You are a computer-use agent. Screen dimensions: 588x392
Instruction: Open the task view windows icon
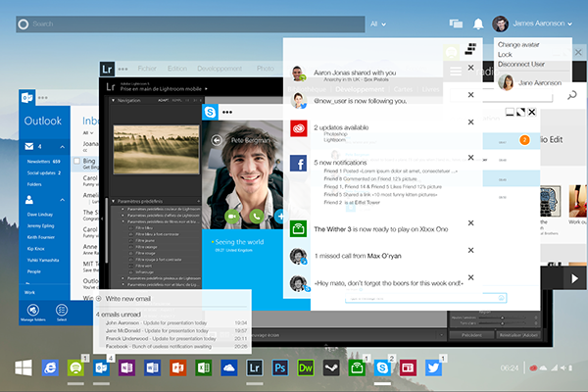tap(456, 24)
